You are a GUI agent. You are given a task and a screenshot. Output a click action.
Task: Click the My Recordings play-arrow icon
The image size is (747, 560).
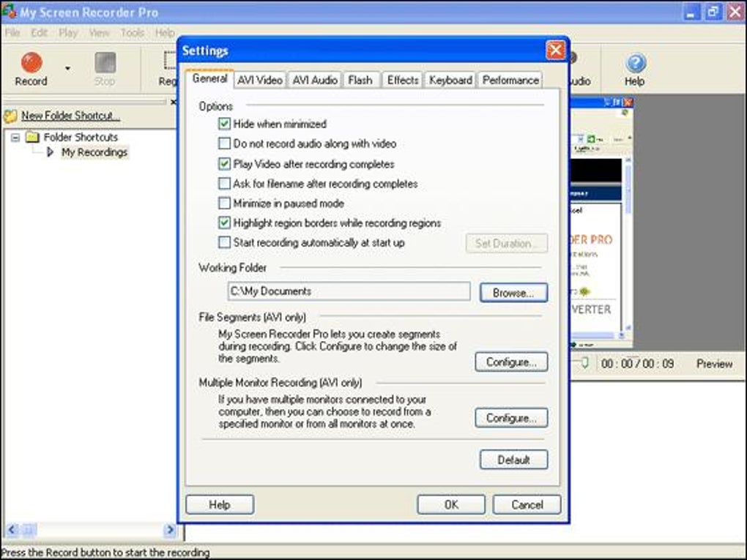51,152
